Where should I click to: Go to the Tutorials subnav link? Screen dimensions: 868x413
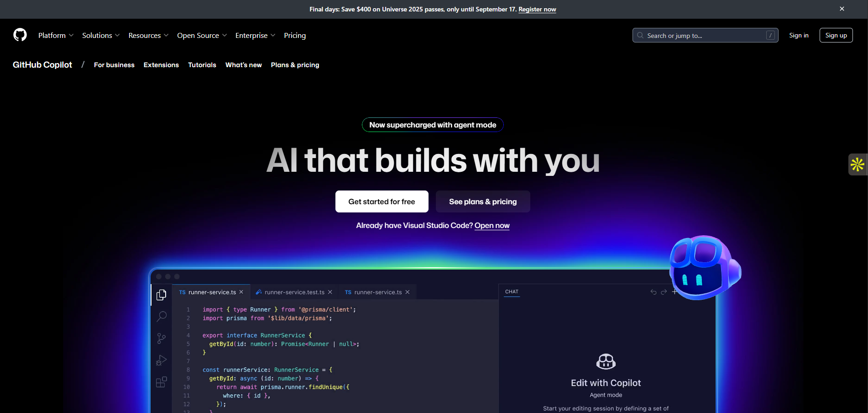(202, 65)
